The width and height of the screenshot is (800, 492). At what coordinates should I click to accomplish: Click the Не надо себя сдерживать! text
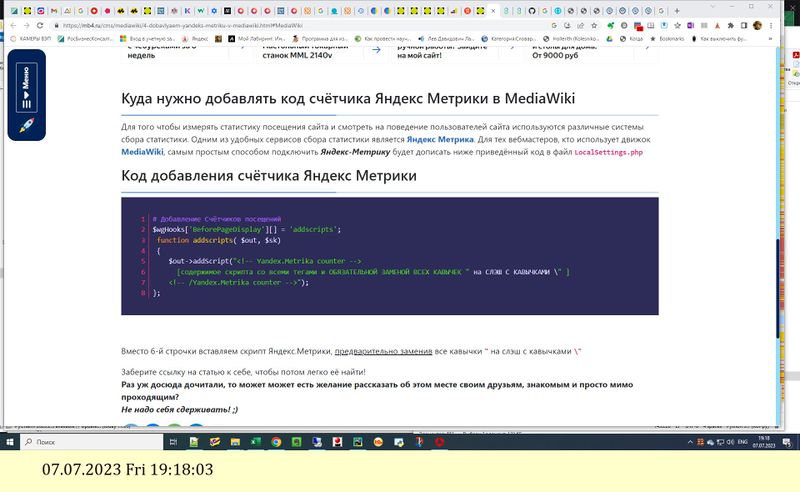pos(180,409)
